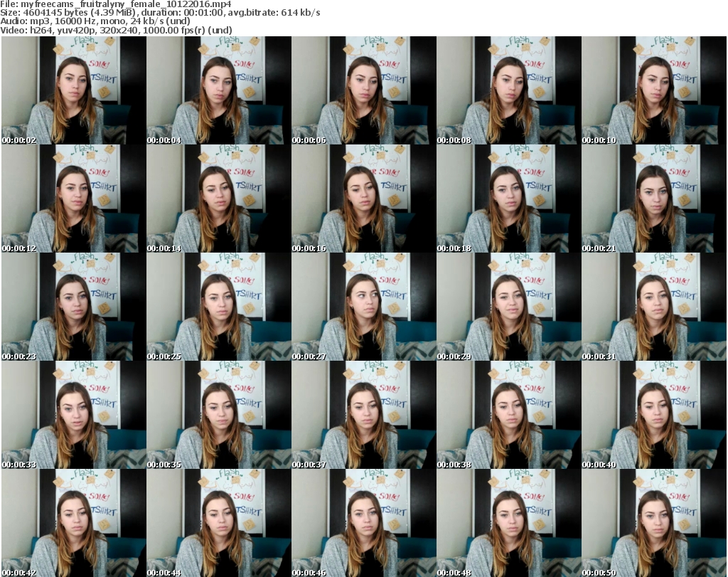This screenshot has height=577, width=728.
Task: Select the thumbnail stamped 00:00:27
Action: click(x=364, y=307)
